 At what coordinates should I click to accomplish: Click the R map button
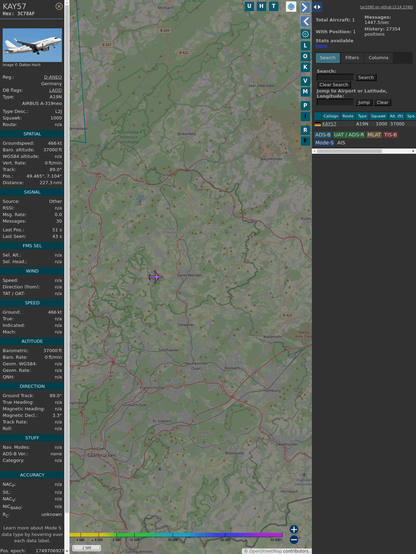click(x=305, y=130)
